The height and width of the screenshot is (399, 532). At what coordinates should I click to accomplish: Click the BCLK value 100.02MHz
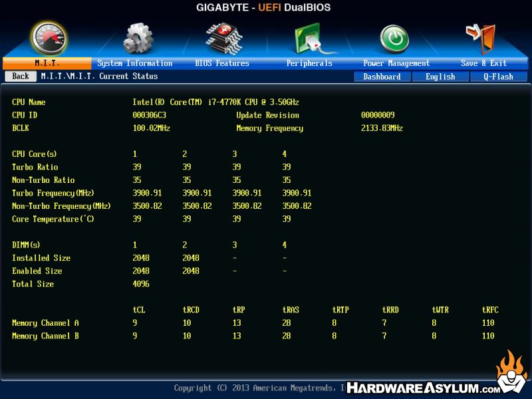point(152,128)
